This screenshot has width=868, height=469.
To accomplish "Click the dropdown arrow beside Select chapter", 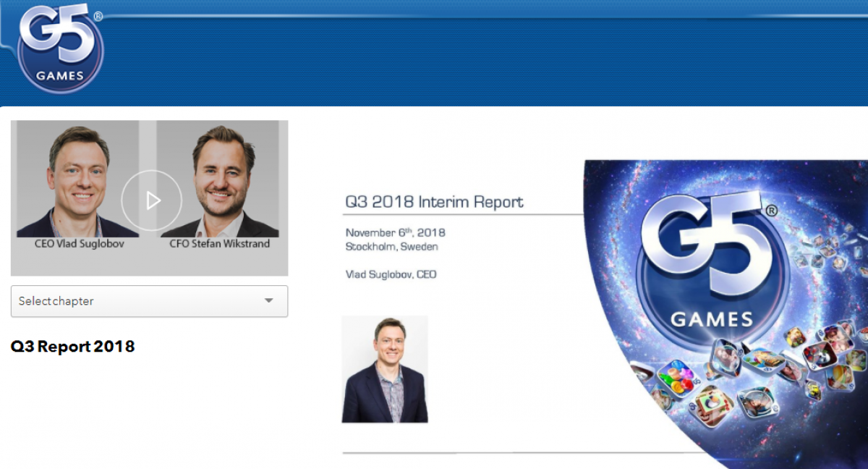I will click(269, 301).
